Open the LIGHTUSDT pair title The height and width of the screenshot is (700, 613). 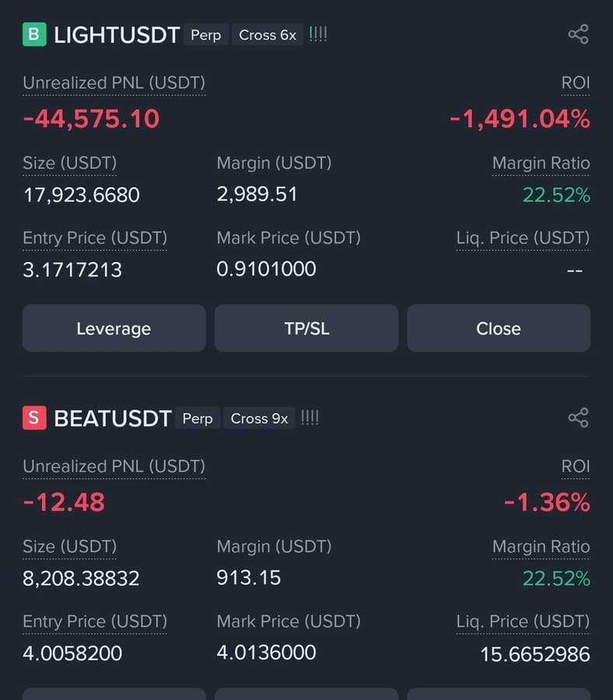coord(117,35)
